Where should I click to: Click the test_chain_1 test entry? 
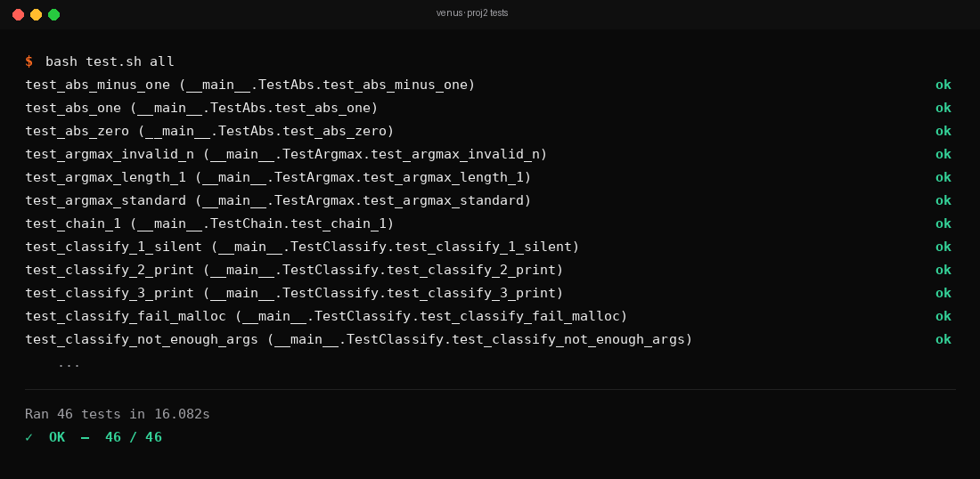point(209,223)
